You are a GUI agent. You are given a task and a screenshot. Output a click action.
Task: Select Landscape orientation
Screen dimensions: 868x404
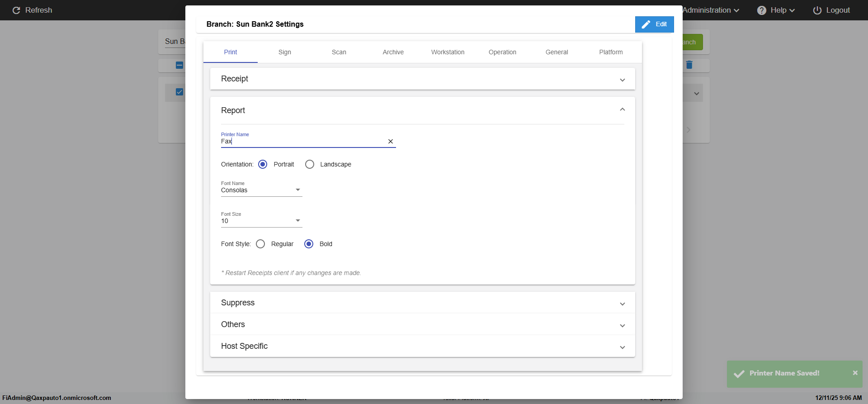point(310,164)
